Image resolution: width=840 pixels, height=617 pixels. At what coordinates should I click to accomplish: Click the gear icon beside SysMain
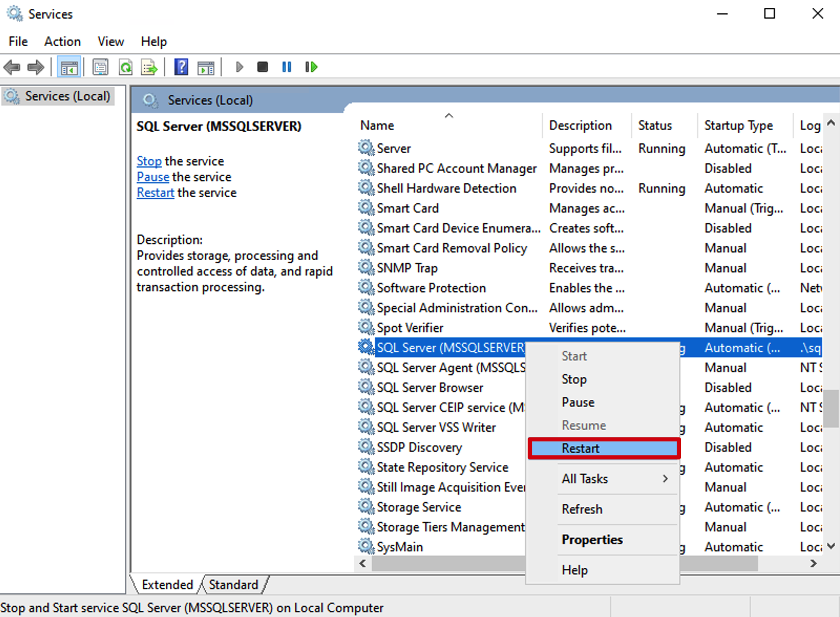coord(366,547)
